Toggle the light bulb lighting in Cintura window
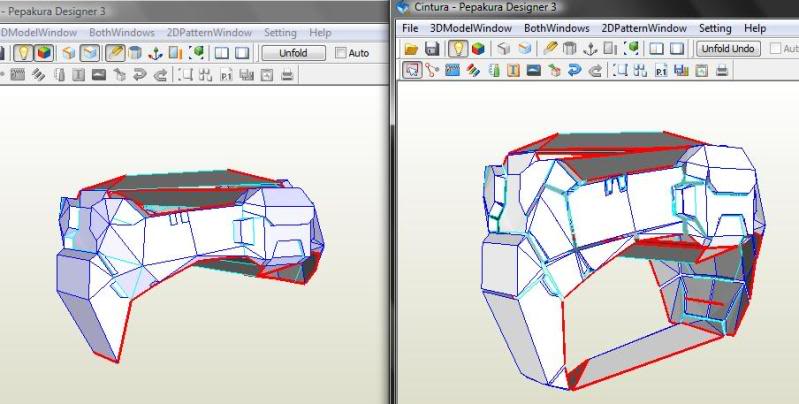The width and height of the screenshot is (799, 404). (x=458, y=49)
